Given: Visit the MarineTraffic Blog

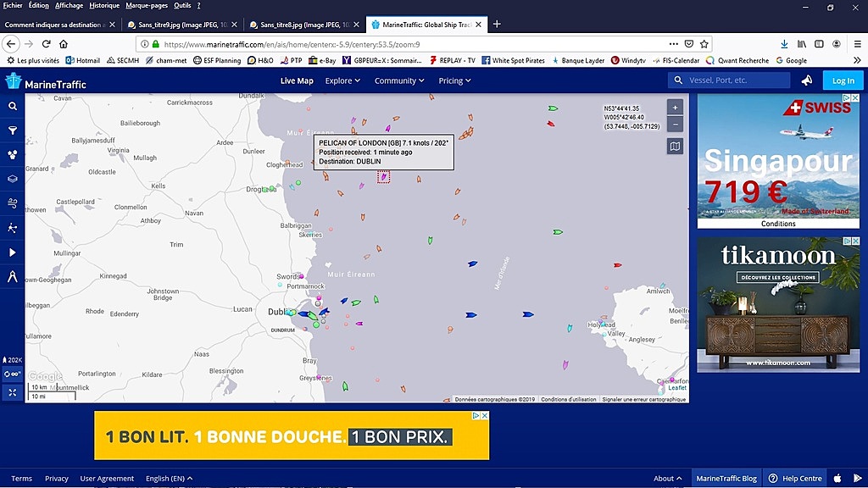Looking at the screenshot, I should pos(726,479).
